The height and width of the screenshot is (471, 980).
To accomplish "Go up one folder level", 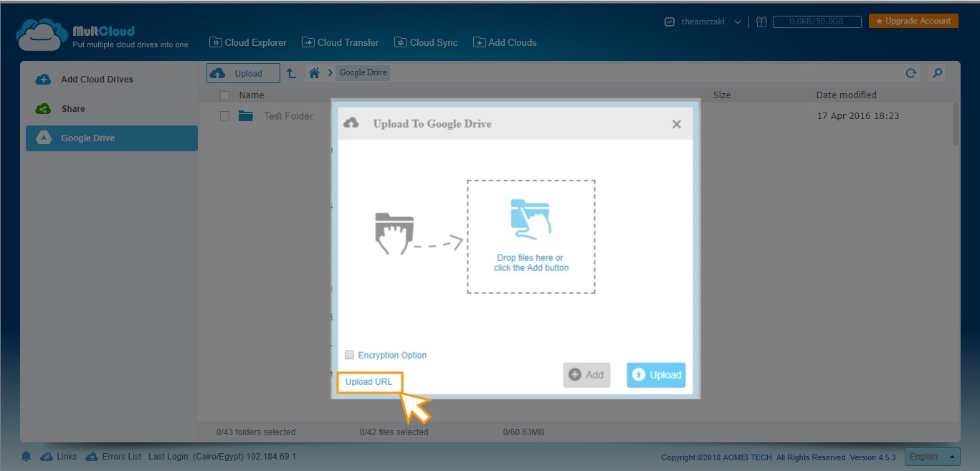I will coord(291,73).
